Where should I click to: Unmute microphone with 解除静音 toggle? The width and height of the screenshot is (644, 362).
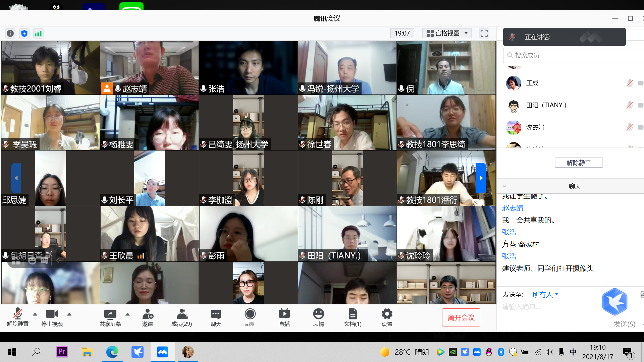tap(17, 317)
